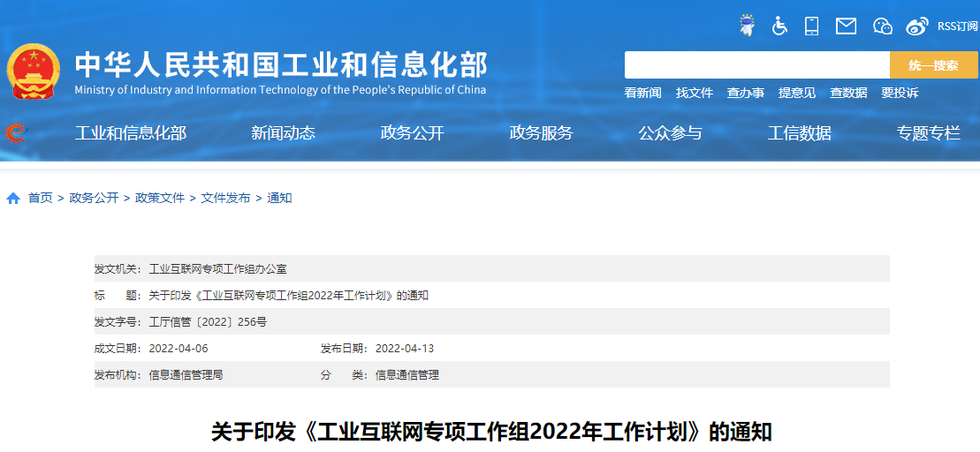Click the home icon in the breadcrumb
The height and width of the screenshot is (452, 980).
13,198
